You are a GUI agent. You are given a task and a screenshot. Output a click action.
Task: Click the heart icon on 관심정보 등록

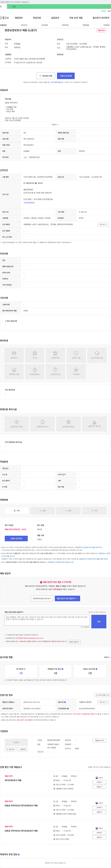pos(40,76)
